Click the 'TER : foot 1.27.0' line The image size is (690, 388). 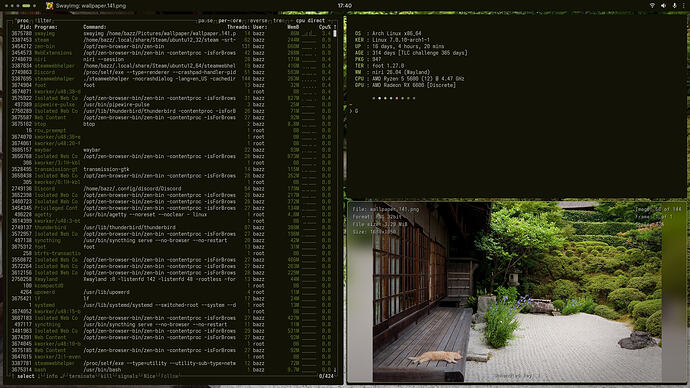[379, 66]
